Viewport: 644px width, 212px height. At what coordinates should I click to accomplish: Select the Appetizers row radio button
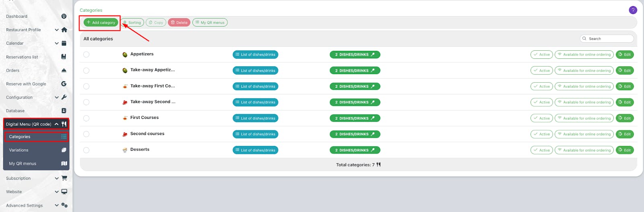[86, 54]
